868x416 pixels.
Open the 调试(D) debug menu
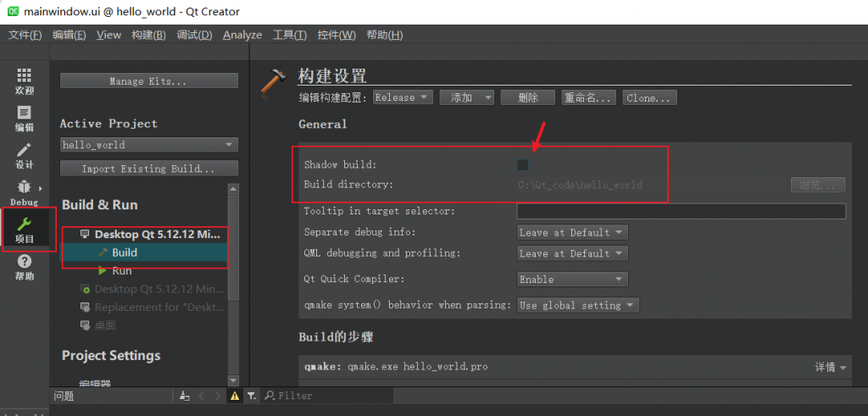click(x=194, y=35)
